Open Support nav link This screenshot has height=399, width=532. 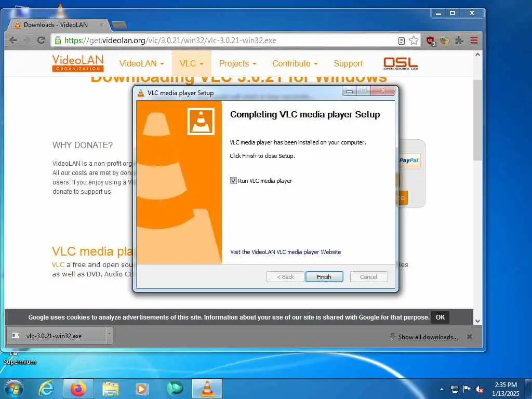(x=348, y=63)
